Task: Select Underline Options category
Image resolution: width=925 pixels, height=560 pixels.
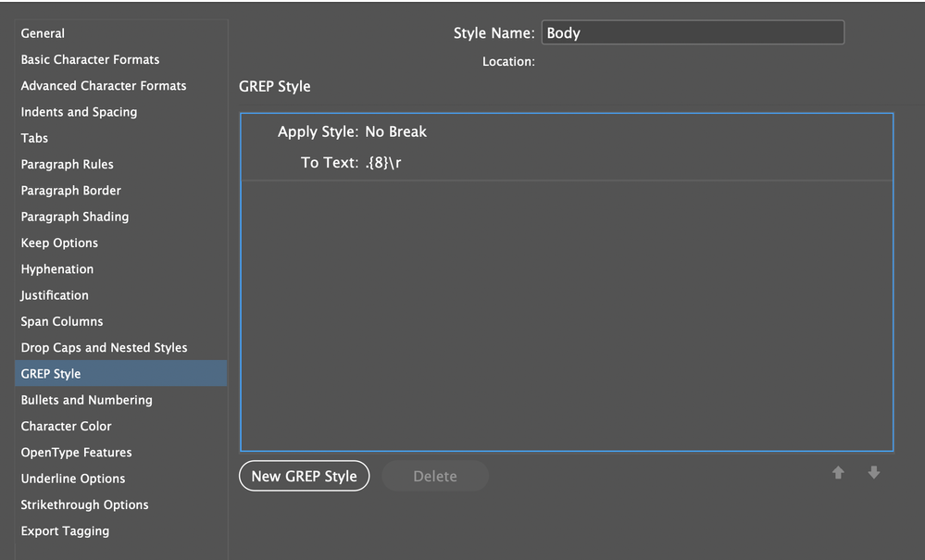Action: coord(121,479)
